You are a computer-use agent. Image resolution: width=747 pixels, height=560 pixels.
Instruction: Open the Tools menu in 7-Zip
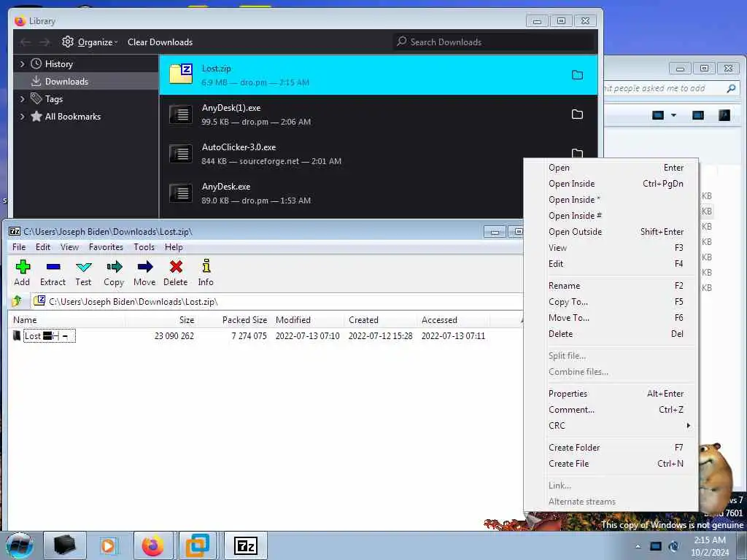[144, 246]
